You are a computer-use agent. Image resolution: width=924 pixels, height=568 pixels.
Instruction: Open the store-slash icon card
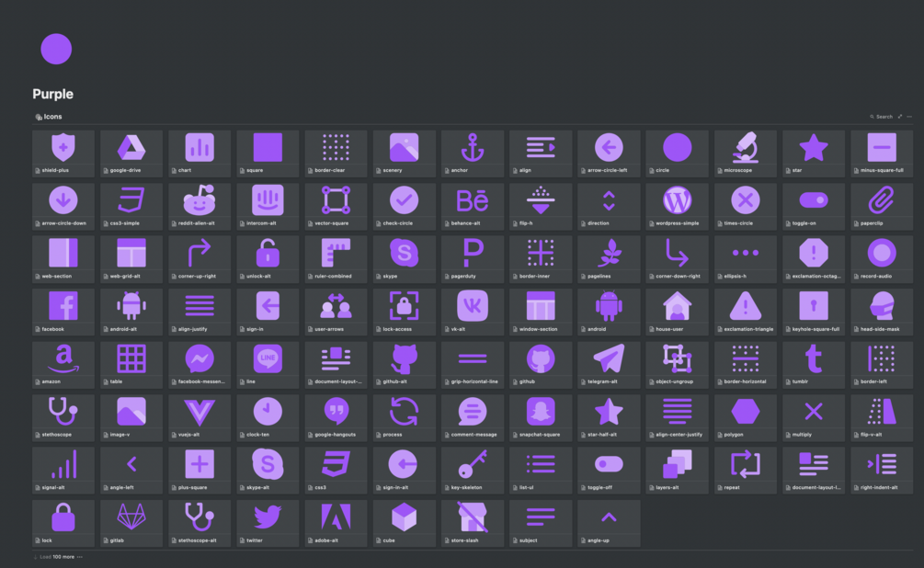pos(473,523)
